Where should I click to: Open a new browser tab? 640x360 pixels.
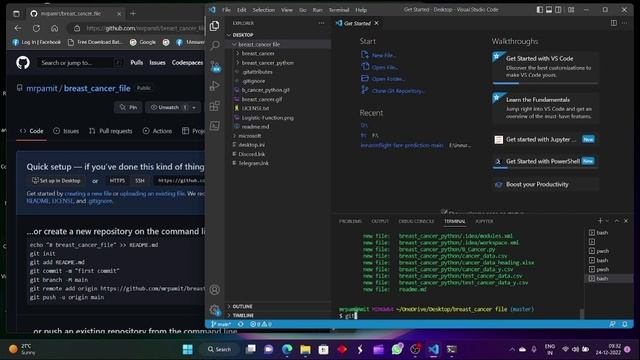click(133, 13)
